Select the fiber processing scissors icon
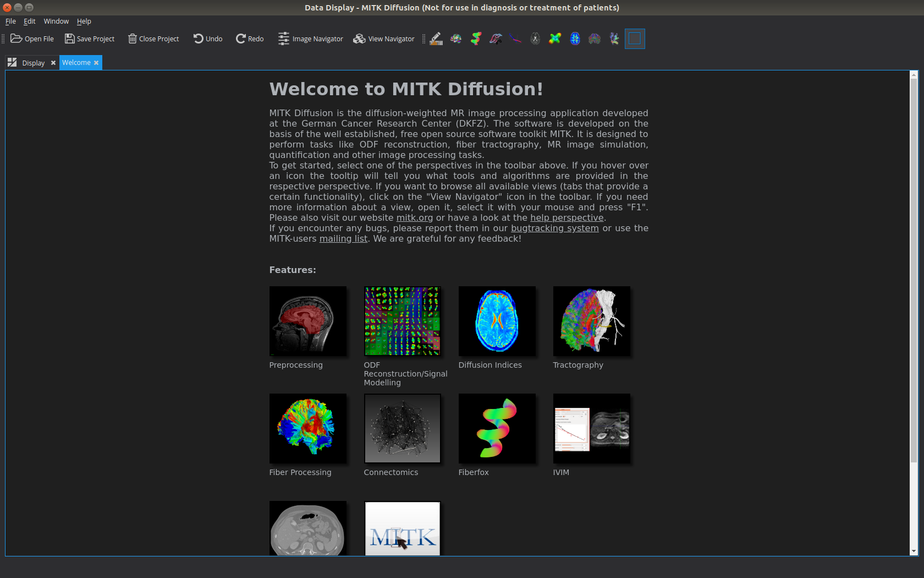The image size is (924, 578). click(x=496, y=39)
